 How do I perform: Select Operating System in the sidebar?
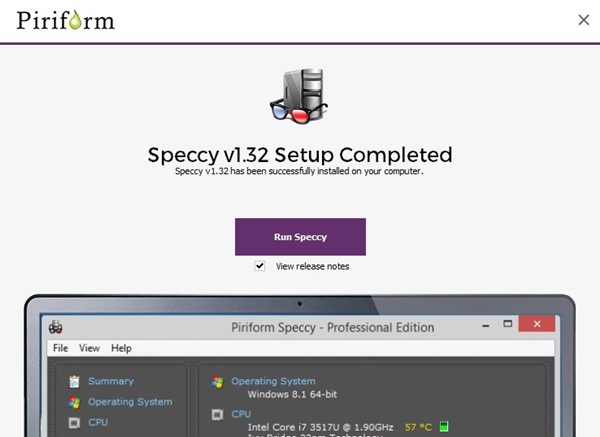[130, 402]
